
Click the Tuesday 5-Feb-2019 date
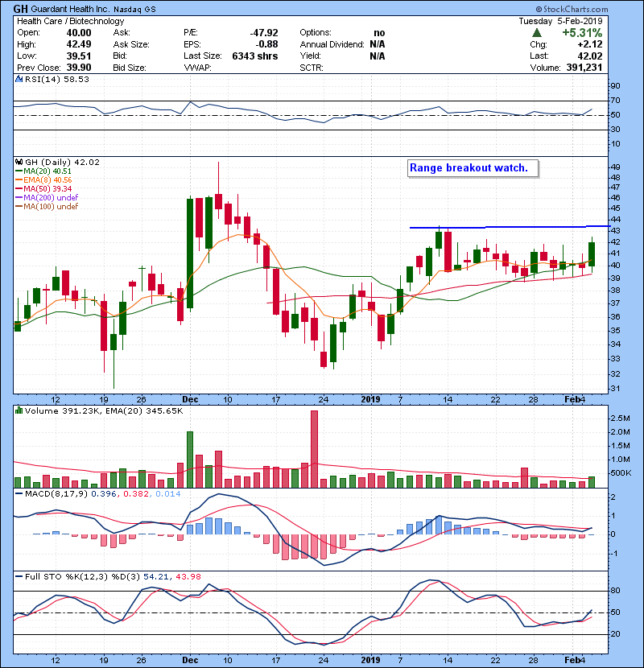pos(560,21)
